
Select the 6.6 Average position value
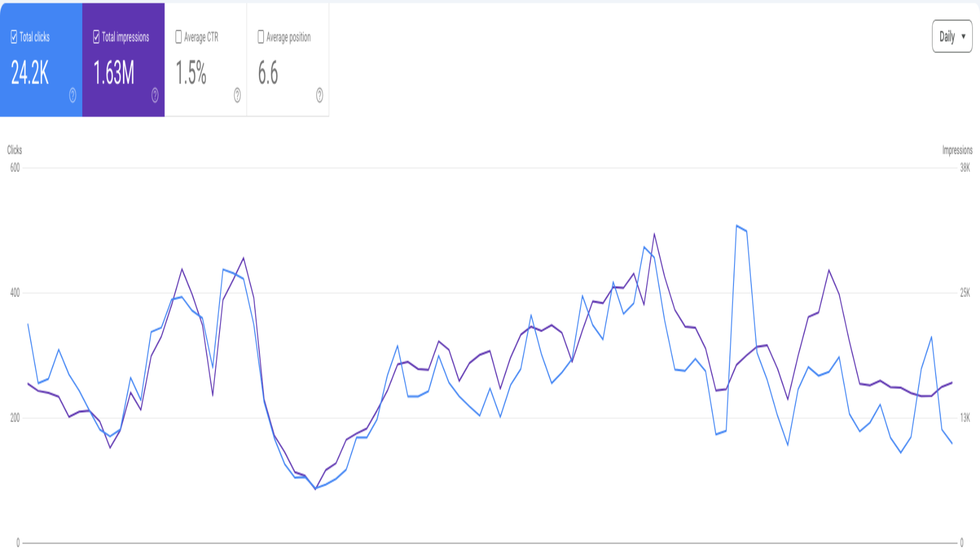[268, 72]
